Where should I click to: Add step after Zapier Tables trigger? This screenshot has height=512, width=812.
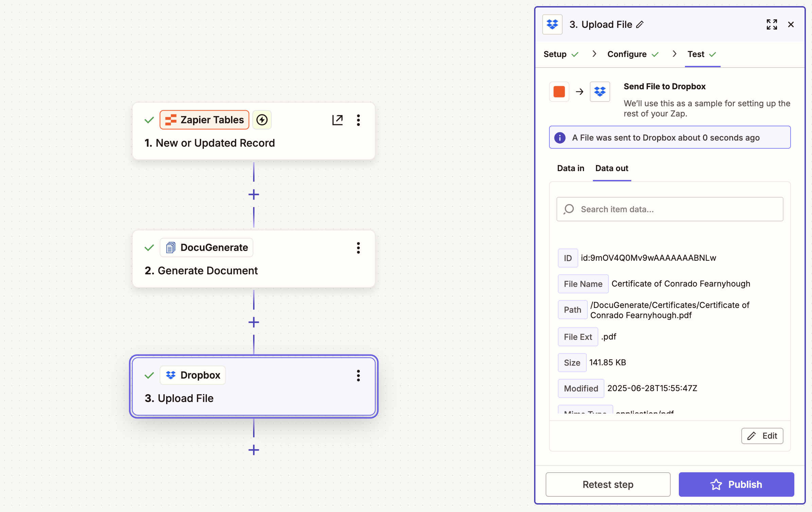coord(254,195)
